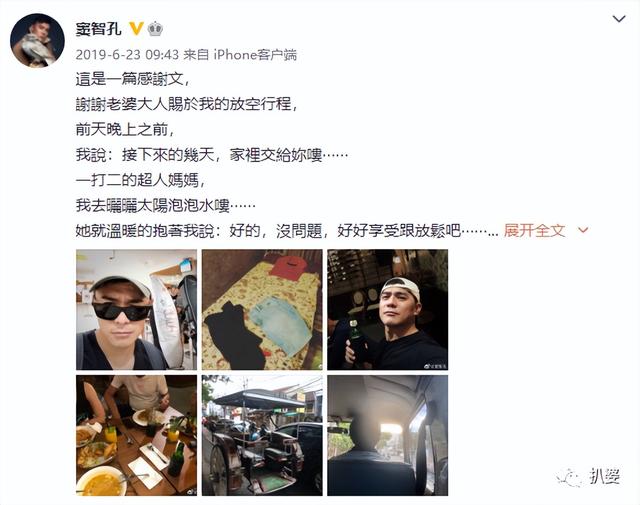Image resolution: width=640 pixels, height=505 pixels.
Task: Expand full text via 展开全文 link
Action: pyautogui.click(x=534, y=231)
